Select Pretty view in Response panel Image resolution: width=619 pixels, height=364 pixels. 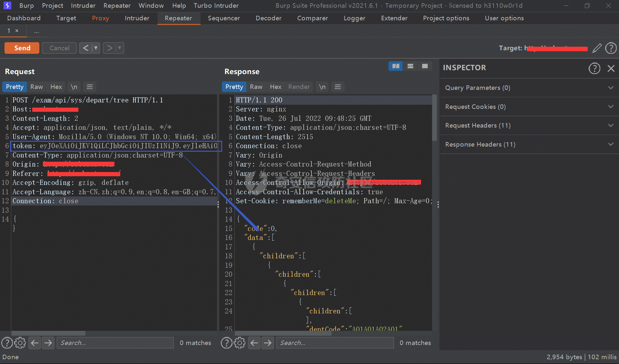click(x=234, y=87)
